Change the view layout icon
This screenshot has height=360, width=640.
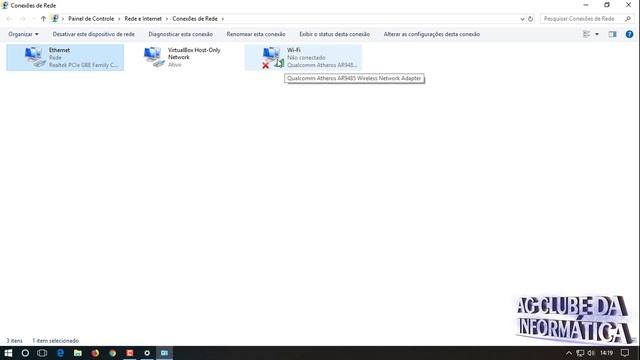point(587,34)
